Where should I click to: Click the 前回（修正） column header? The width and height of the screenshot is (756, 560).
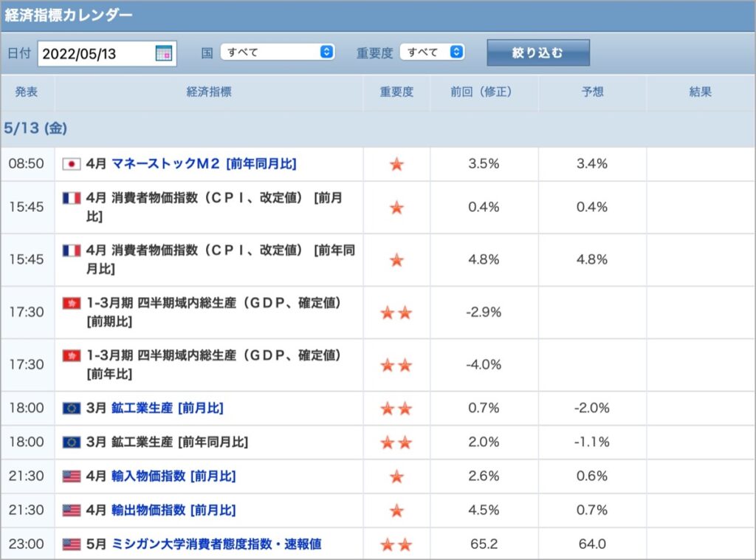(x=484, y=92)
